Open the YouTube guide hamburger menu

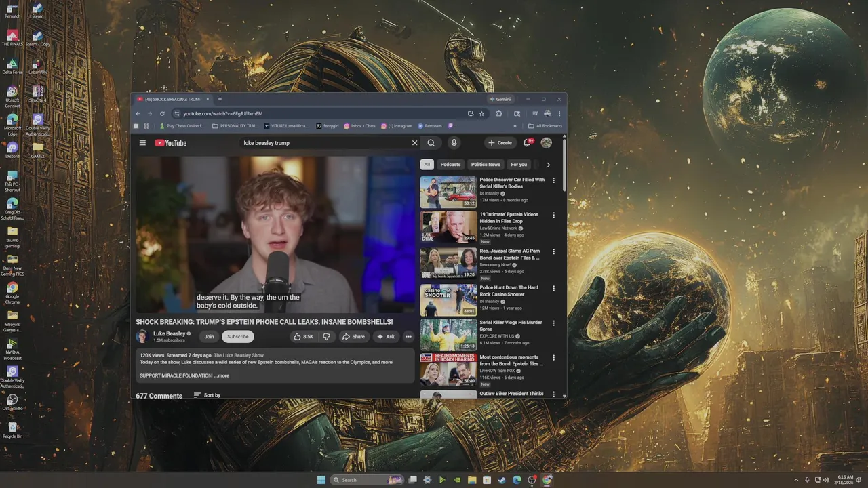coord(142,143)
